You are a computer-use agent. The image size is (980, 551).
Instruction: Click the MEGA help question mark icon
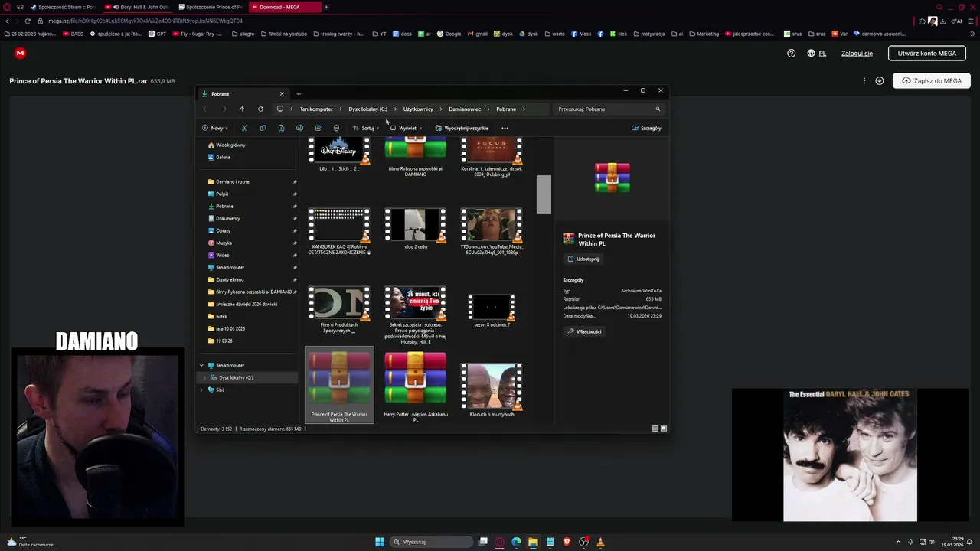tap(792, 53)
